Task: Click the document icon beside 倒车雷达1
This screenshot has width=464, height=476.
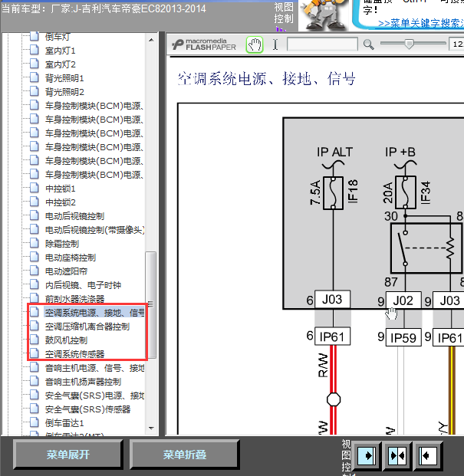Action: coord(35,422)
